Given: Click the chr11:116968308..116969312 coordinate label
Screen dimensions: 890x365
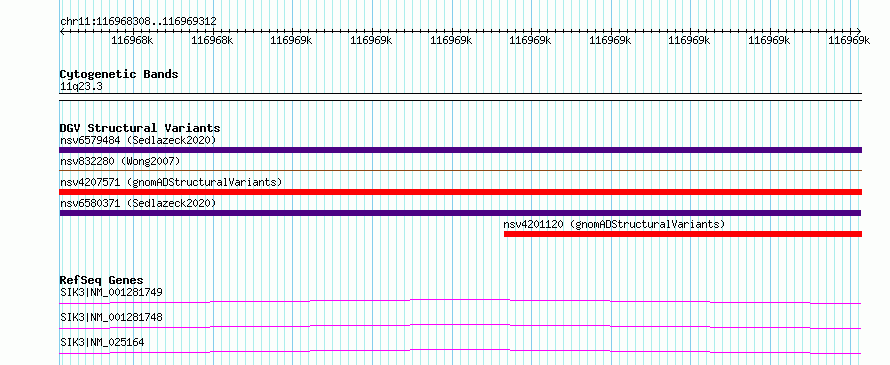Looking at the screenshot, I should click(x=138, y=21).
